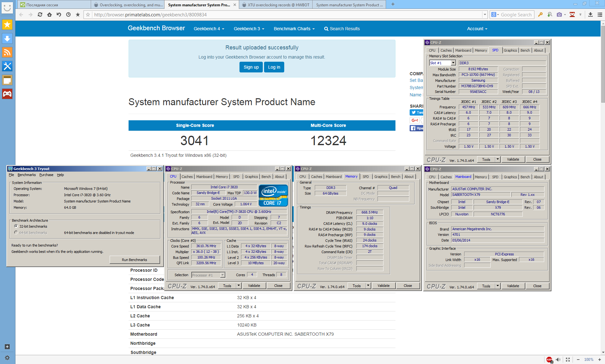The height and width of the screenshot is (364, 605).
Task: Click the Sign up button
Action: coord(251,67)
